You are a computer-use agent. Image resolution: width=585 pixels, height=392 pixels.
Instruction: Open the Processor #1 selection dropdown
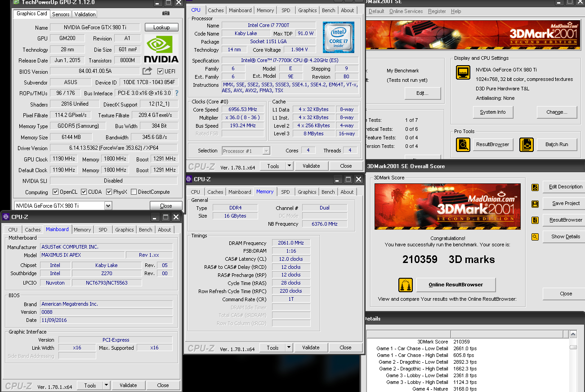[x=266, y=151]
